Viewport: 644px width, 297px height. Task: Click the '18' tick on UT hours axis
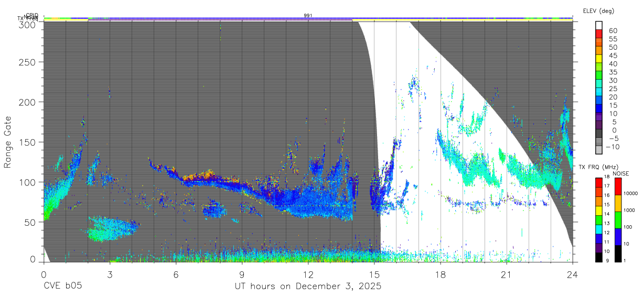(x=441, y=274)
